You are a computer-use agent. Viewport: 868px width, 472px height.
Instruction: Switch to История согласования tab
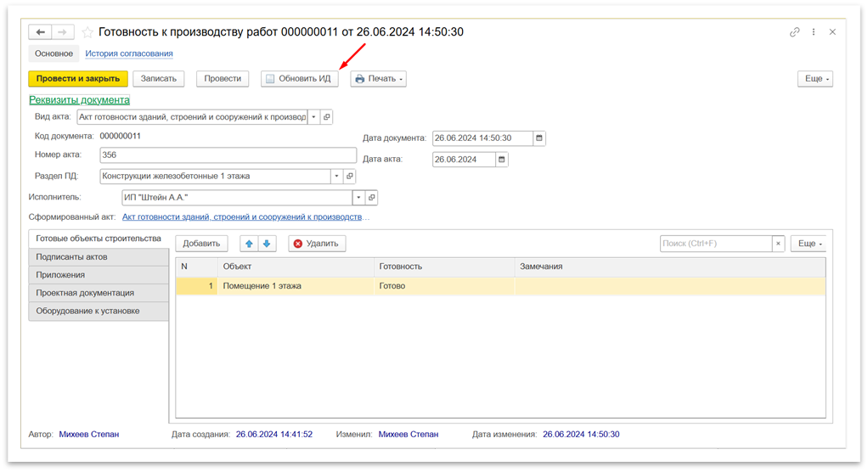pyautogui.click(x=129, y=53)
